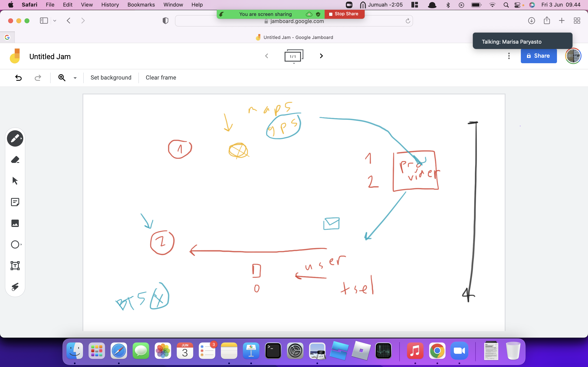Click the jamboard.google.com address field
Image resolution: width=588 pixels, height=367 pixels.
click(294, 21)
